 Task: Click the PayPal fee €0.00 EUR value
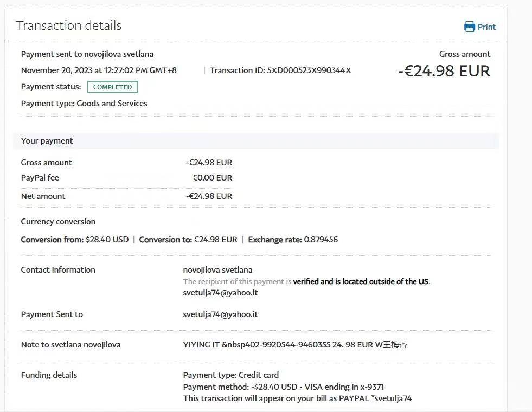(213, 178)
